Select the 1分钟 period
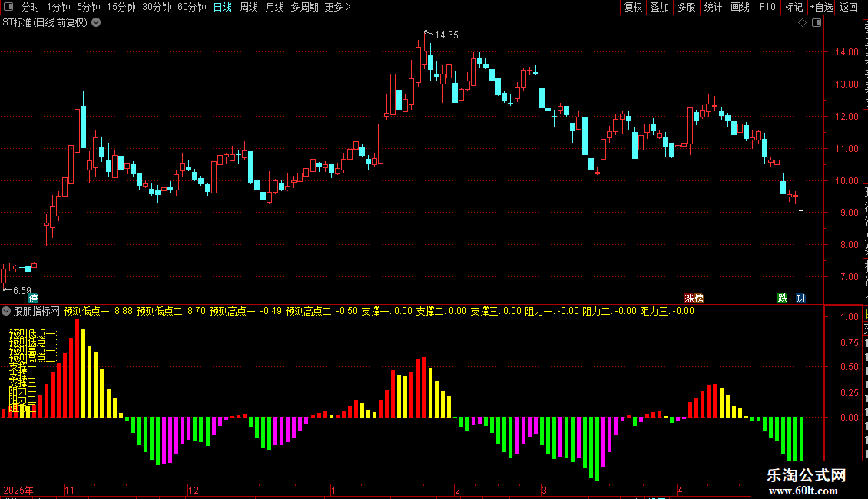 pos(58,7)
